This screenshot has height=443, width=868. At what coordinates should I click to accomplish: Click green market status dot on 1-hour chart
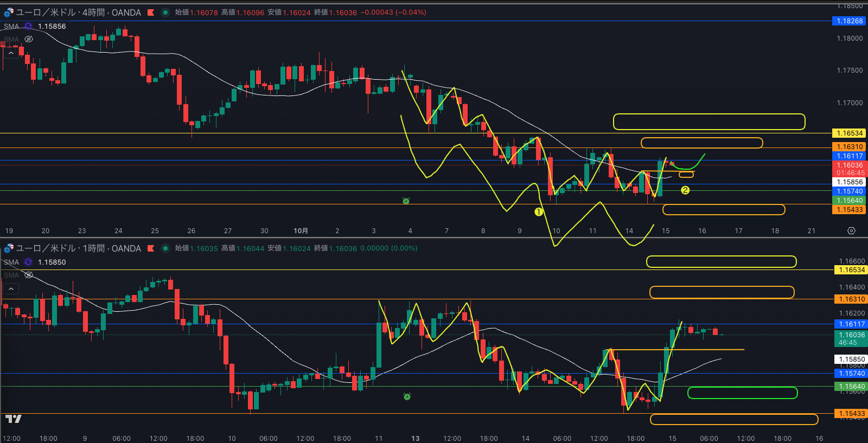(165, 248)
